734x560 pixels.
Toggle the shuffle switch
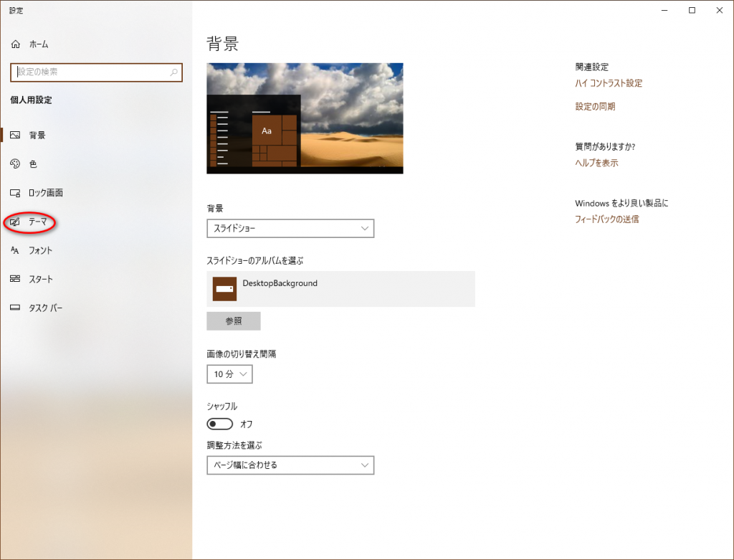(x=220, y=424)
